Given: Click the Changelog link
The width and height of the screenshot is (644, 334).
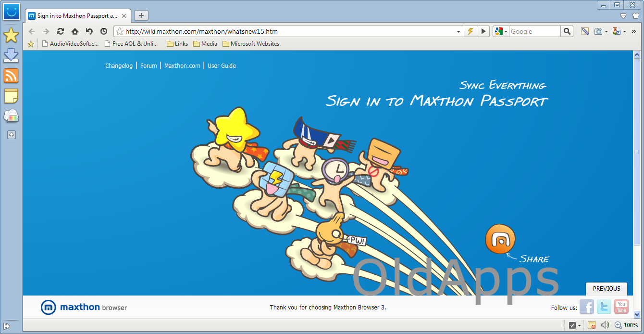Looking at the screenshot, I should click(119, 66).
